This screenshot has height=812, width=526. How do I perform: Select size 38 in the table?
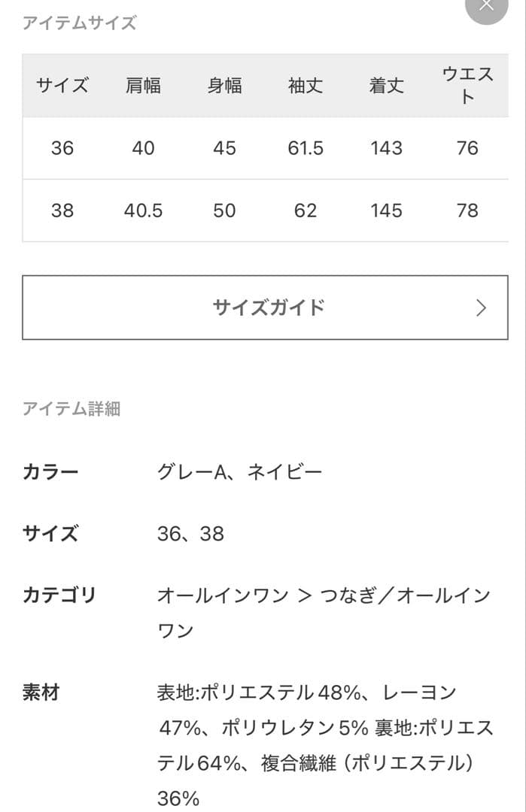click(x=63, y=211)
